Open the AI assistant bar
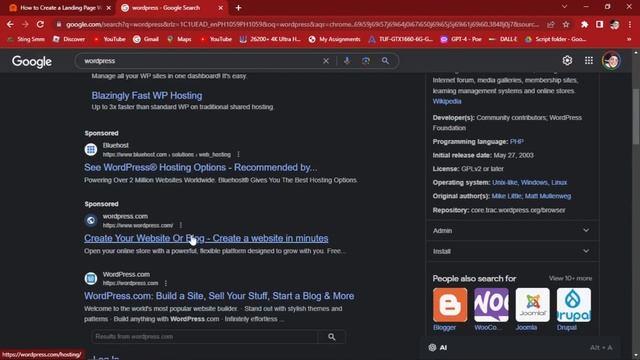The height and width of the screenshot is (360, 640). (x=520, y=348)
